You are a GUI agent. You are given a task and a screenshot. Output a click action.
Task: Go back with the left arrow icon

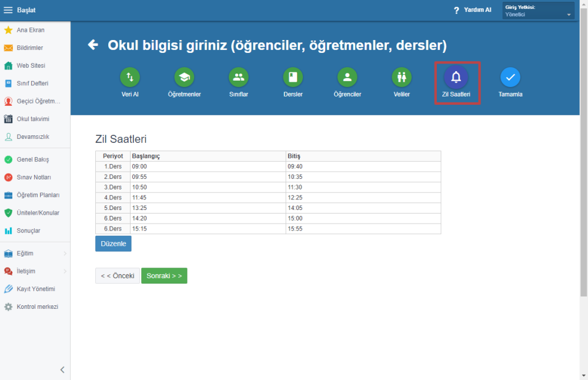[93, 45]
